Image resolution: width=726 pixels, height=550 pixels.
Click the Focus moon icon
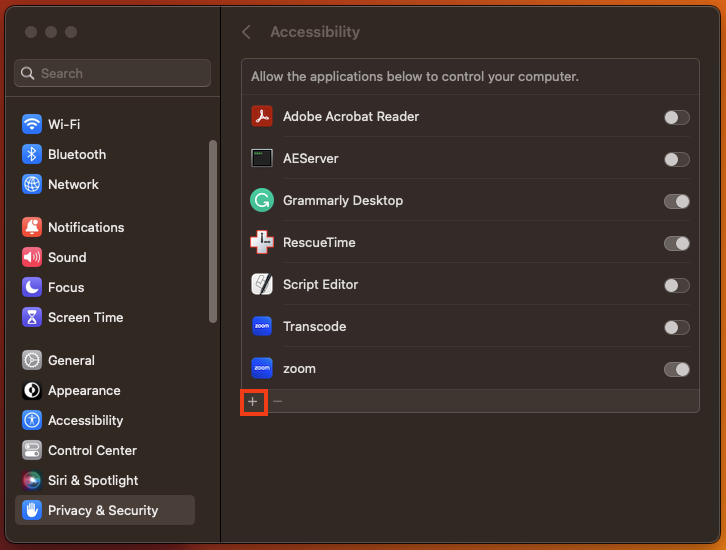tap(31, 288)
